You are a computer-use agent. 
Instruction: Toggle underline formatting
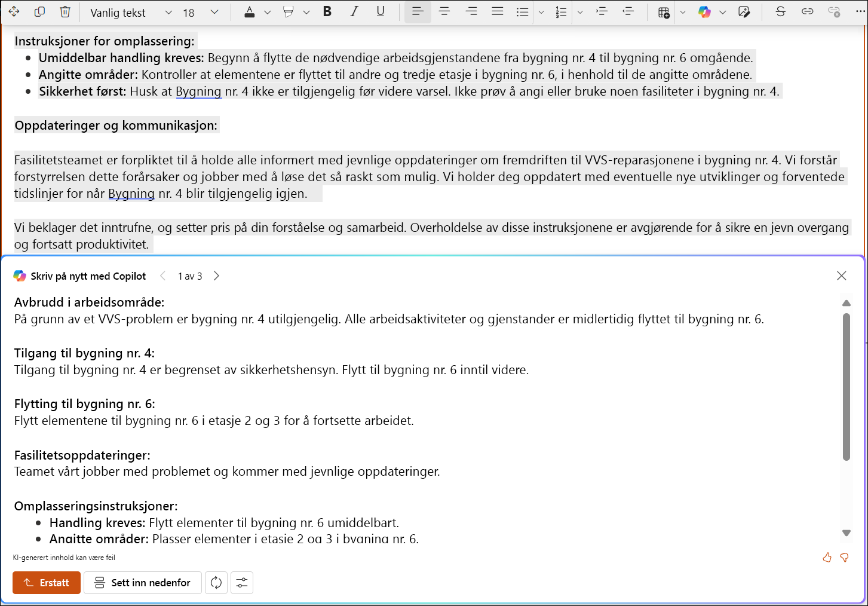381,12
